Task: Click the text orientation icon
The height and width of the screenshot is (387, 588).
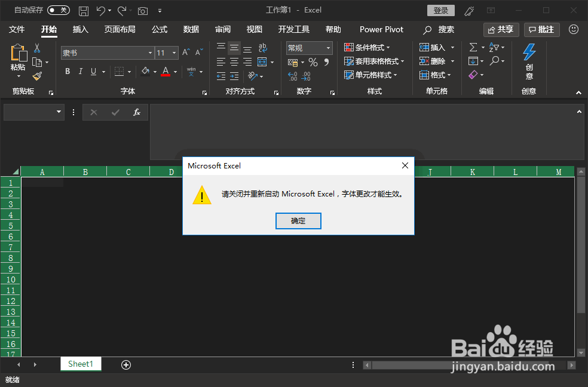Action: tap(253, 76)
